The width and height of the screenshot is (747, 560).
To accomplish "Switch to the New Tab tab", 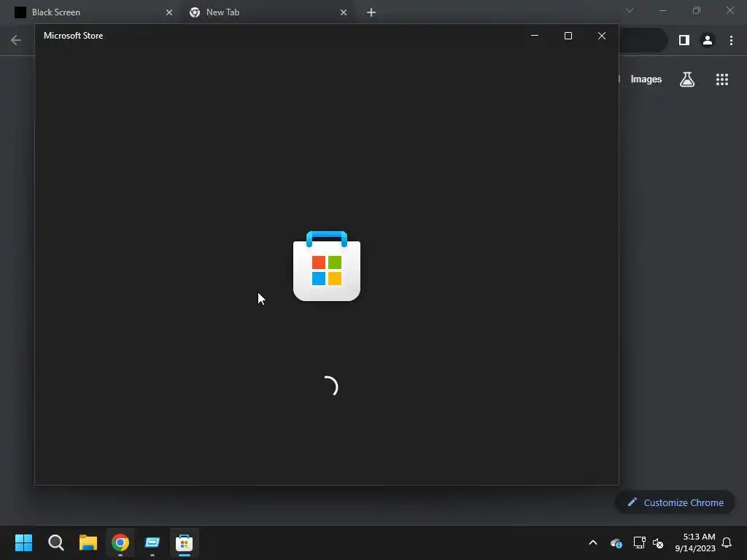I will coord(268,12).
